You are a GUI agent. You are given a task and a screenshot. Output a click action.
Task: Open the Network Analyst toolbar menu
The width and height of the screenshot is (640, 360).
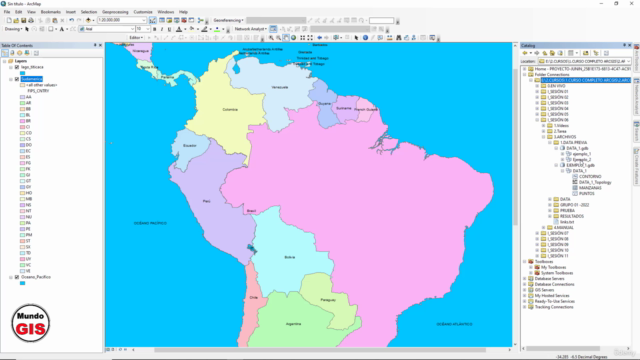click(x=251, y=29)
